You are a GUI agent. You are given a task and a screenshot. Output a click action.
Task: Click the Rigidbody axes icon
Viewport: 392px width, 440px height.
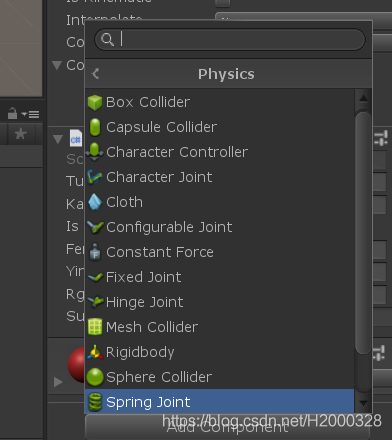95,352
